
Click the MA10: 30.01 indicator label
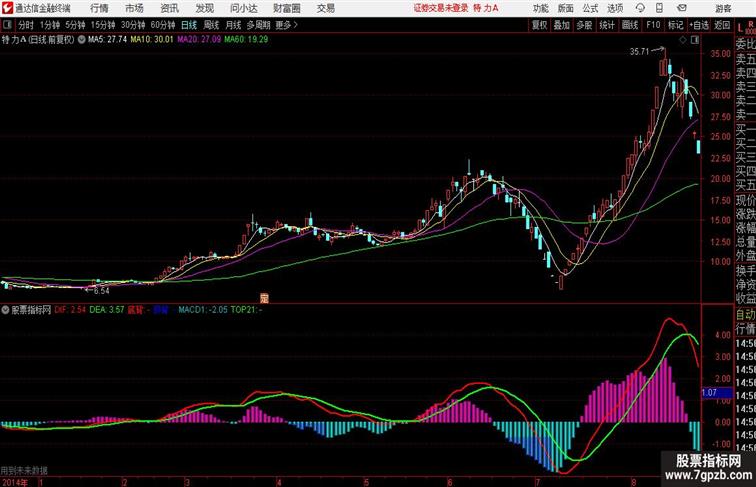[x=152, y=40]
